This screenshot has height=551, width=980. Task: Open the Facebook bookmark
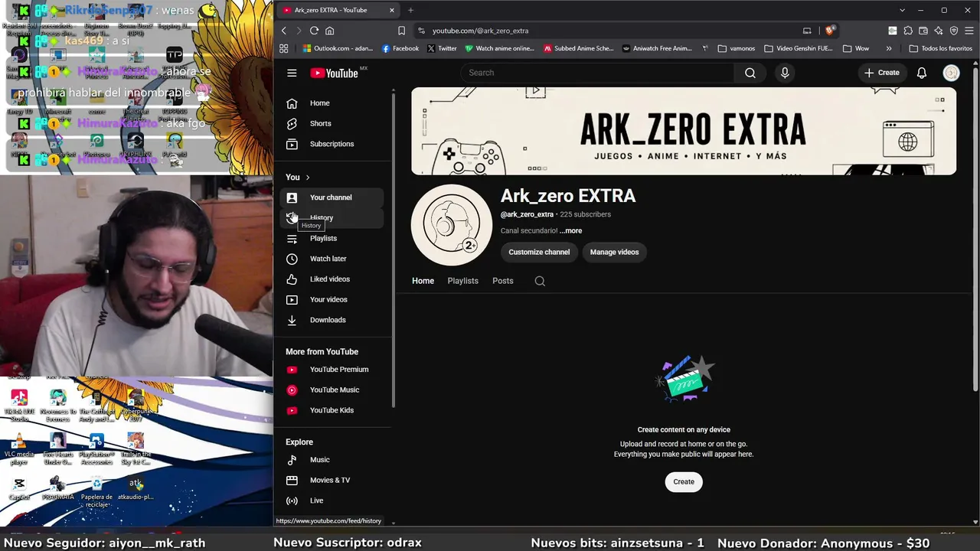point(400,48)
